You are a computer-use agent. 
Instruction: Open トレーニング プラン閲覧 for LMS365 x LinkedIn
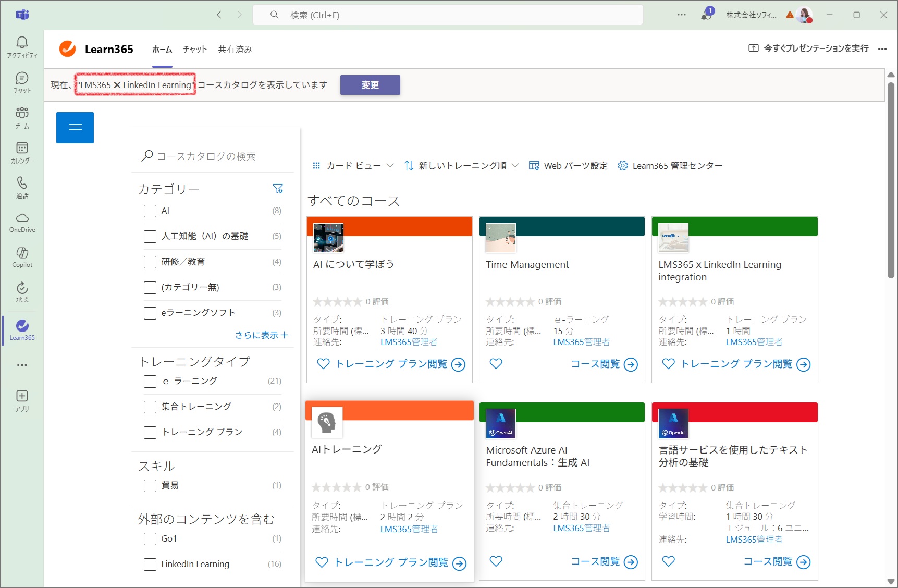coord(746,364)
